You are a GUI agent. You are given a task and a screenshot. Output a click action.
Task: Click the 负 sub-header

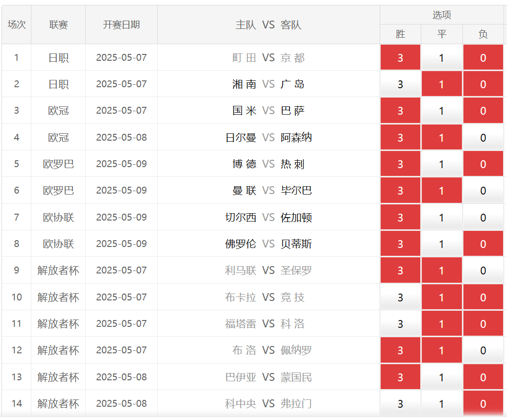pos(483,34)
